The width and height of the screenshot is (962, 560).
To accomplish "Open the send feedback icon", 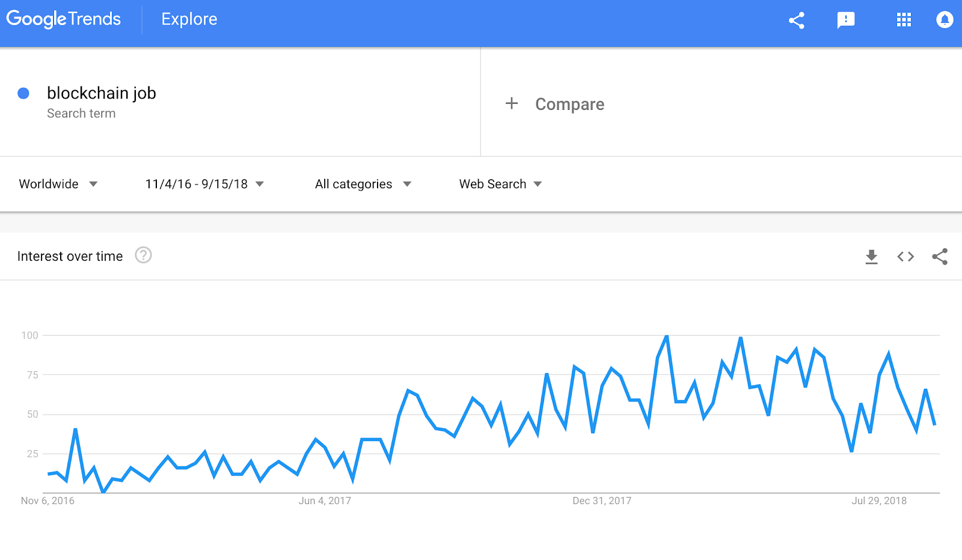I will point(846,20).
